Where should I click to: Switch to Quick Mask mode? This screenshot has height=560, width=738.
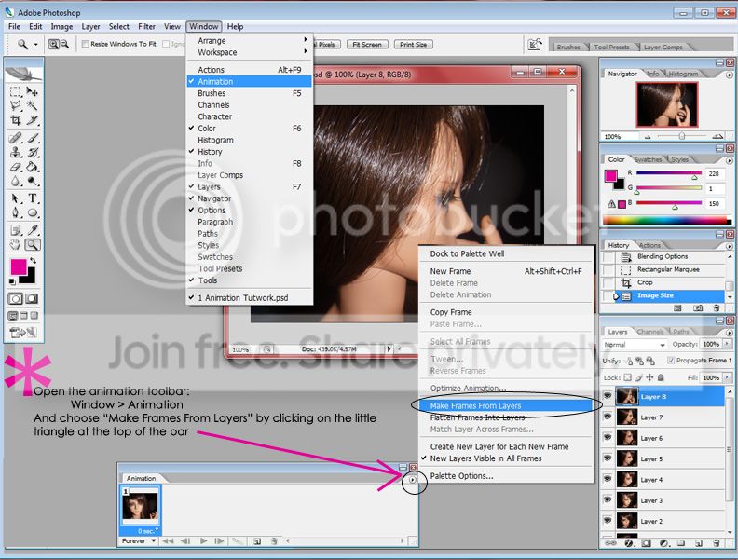(x=32, y=299)
